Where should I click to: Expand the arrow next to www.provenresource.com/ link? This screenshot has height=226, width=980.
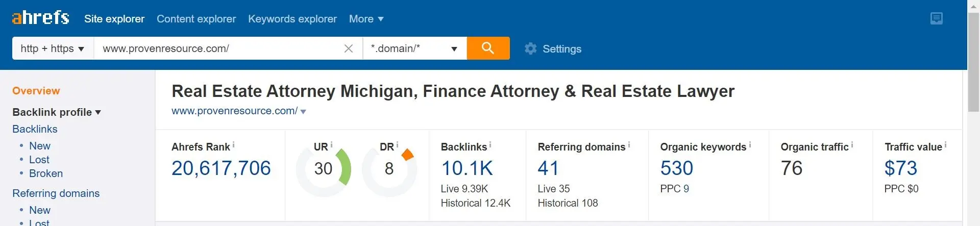click(x=303, y=112)
